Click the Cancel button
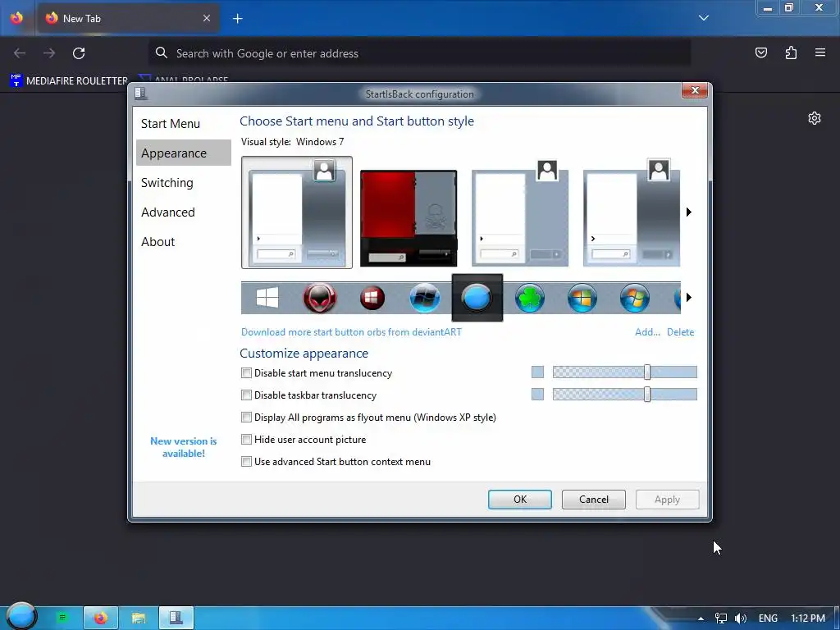This screenshot has height=630, width=840. [x=594, y=500]
